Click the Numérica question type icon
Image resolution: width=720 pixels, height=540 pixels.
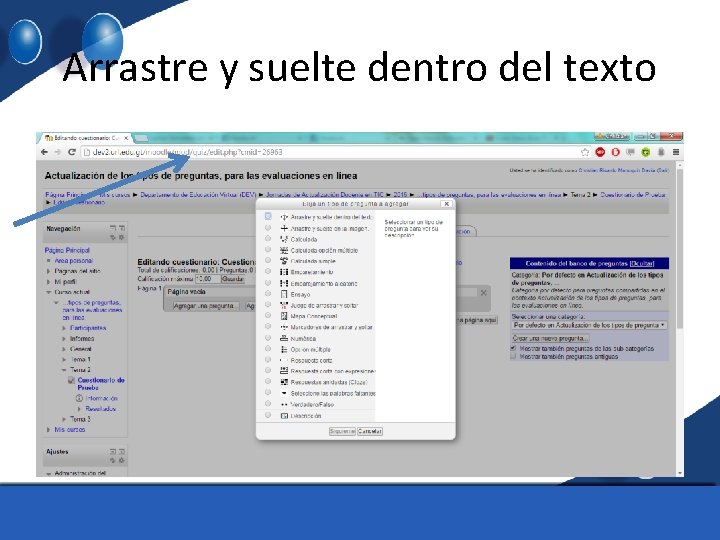click(284, 338)
